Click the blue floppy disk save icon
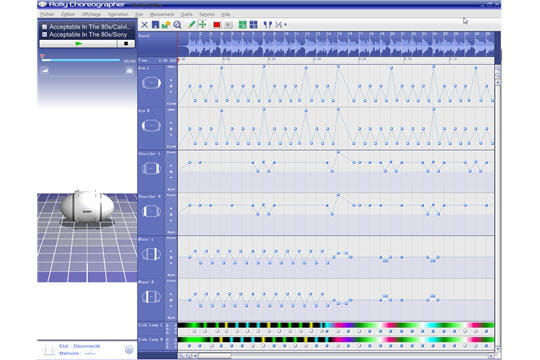This screenshot has height=360, width=540. pyautogui.click(x=156, y=25)
